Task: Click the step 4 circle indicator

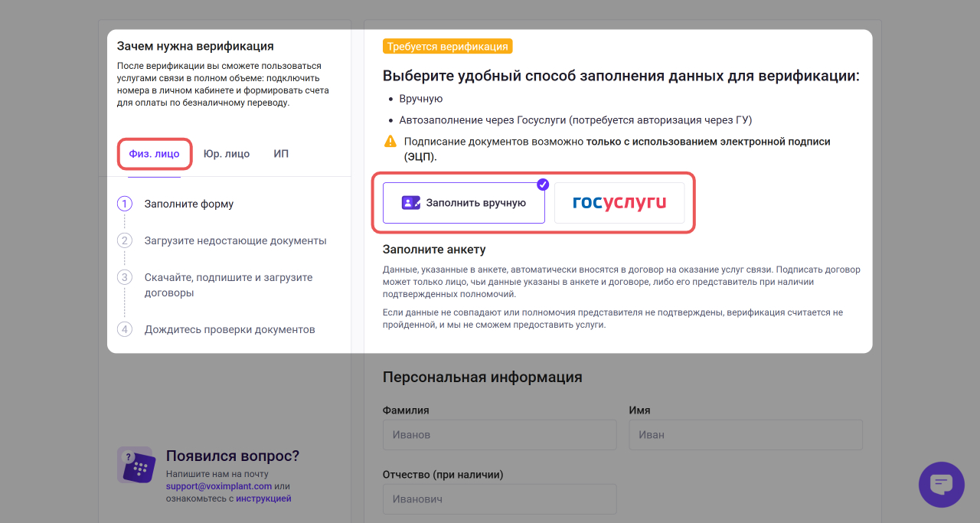Action: 125,329
